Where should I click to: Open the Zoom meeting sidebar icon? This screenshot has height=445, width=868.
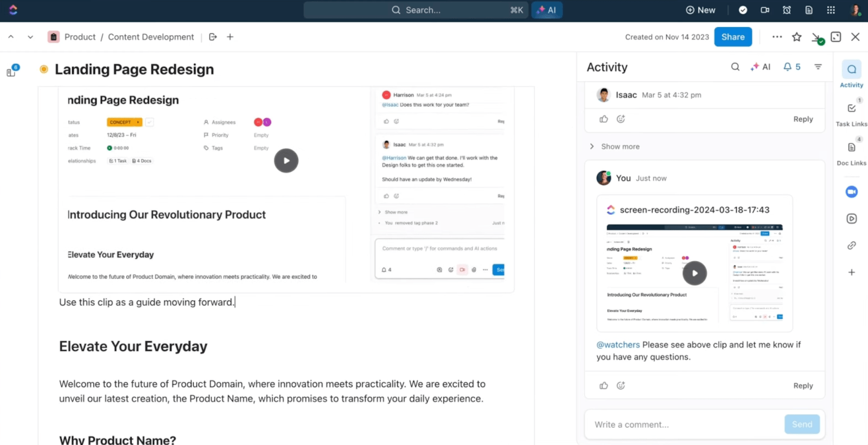851,192
